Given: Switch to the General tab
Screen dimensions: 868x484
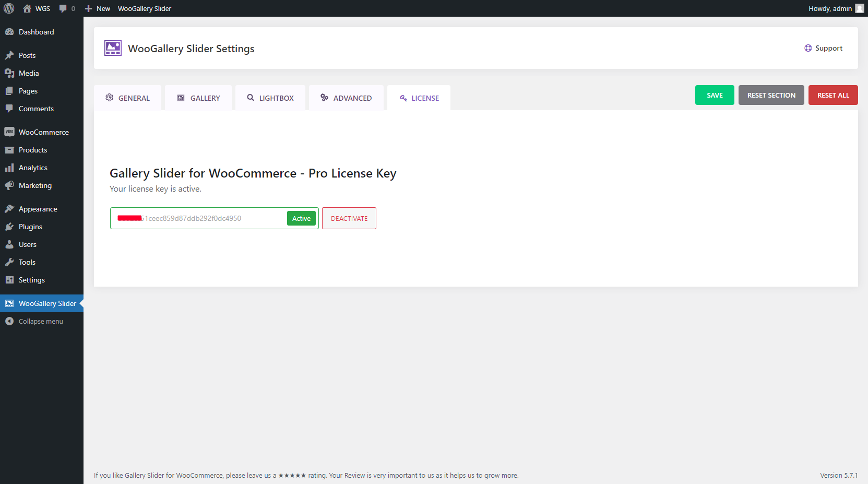Looking at the screenshot, I should click(128, 98).
